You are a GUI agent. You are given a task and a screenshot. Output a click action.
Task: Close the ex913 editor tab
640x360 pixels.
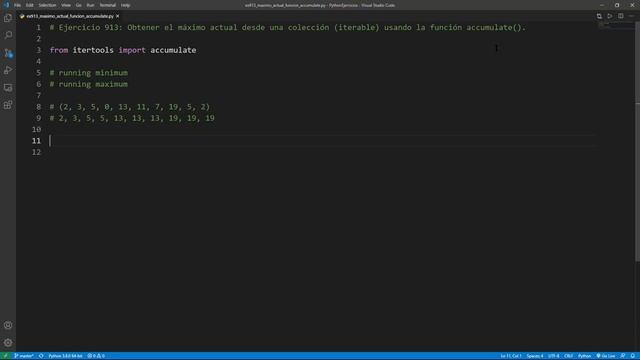(118, 16)
